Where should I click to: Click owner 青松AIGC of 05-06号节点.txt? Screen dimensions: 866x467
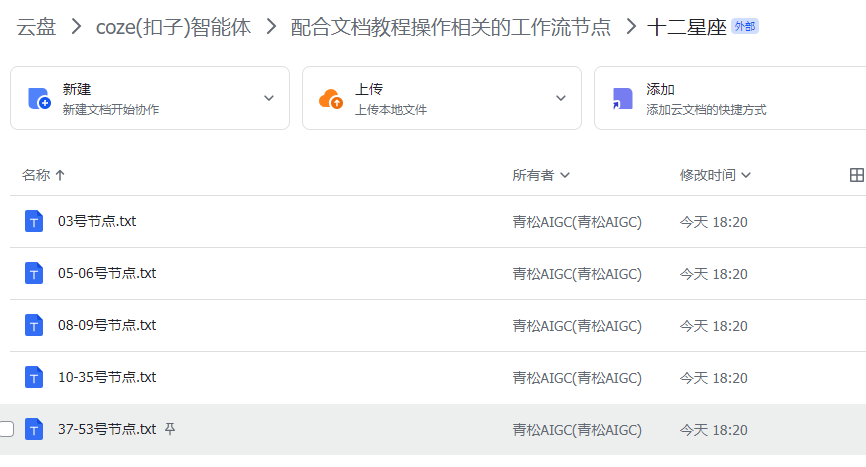[x=577, y=274]
